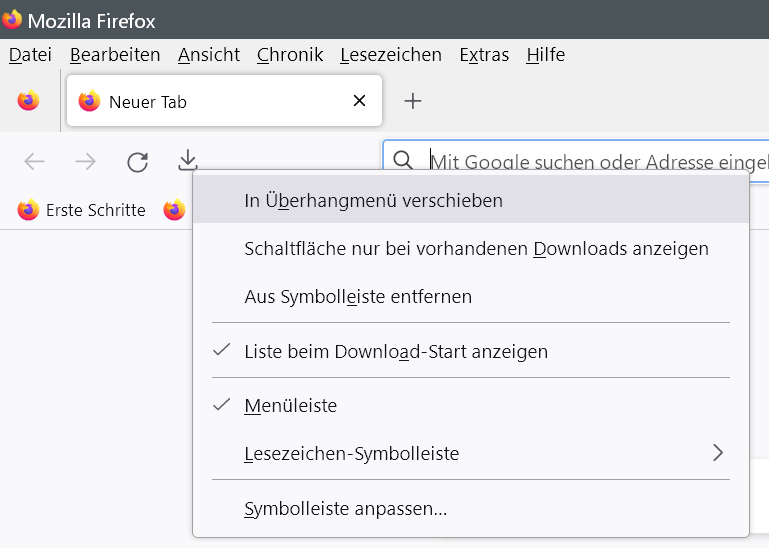Click the magnifier icon in the address bar
Image resolution: width=769 pixels, height=548 pixels.
click(x=403, y=160)
